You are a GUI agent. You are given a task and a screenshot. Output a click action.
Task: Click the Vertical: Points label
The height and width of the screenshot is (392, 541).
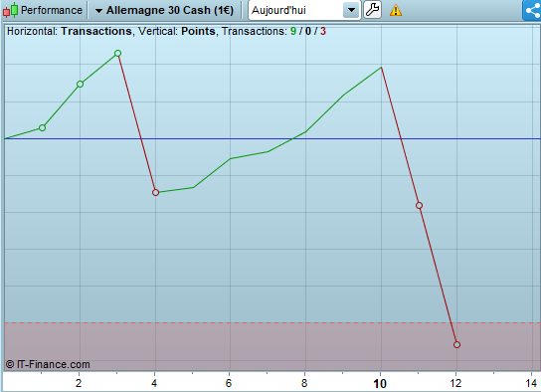(177, 31)
